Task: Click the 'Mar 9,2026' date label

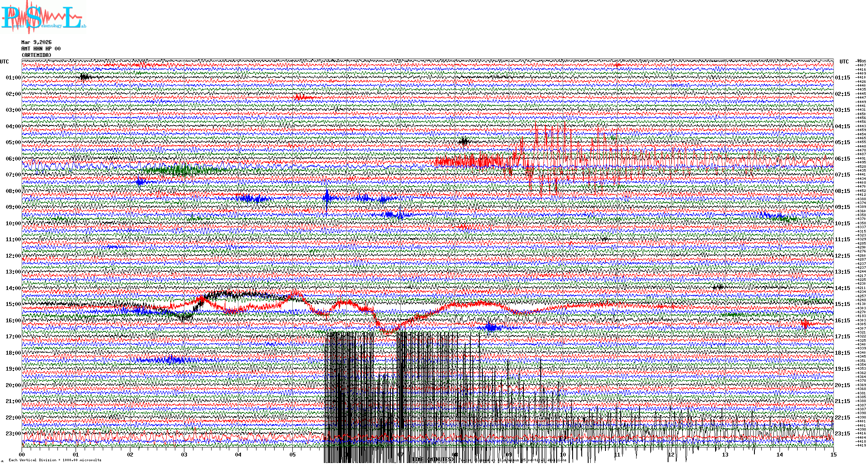Action: pyautogui.click(x=36, y=42)
